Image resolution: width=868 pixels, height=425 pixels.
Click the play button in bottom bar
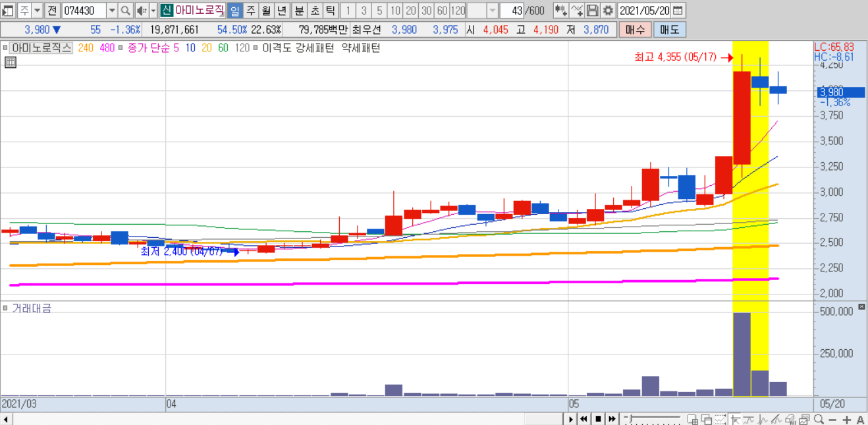571,419
